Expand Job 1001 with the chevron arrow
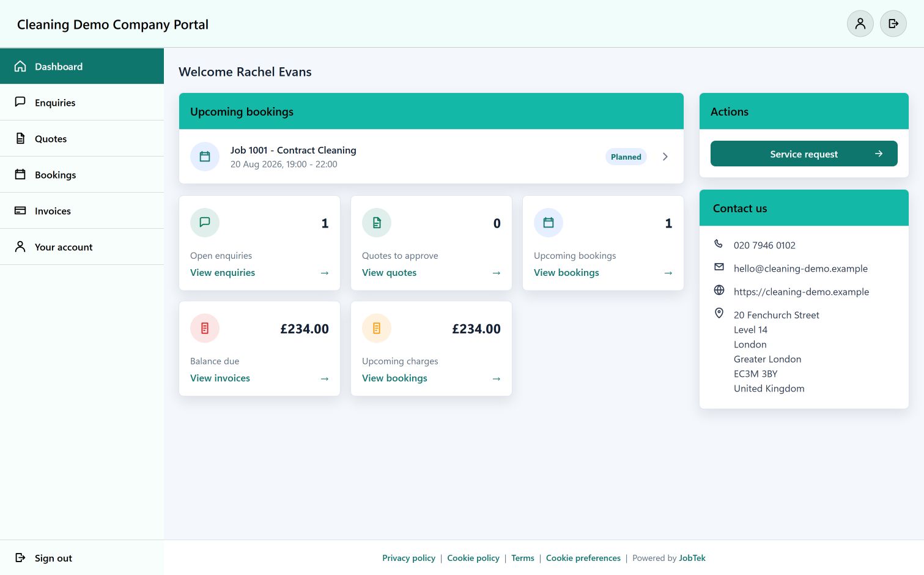 click(665, 157)
